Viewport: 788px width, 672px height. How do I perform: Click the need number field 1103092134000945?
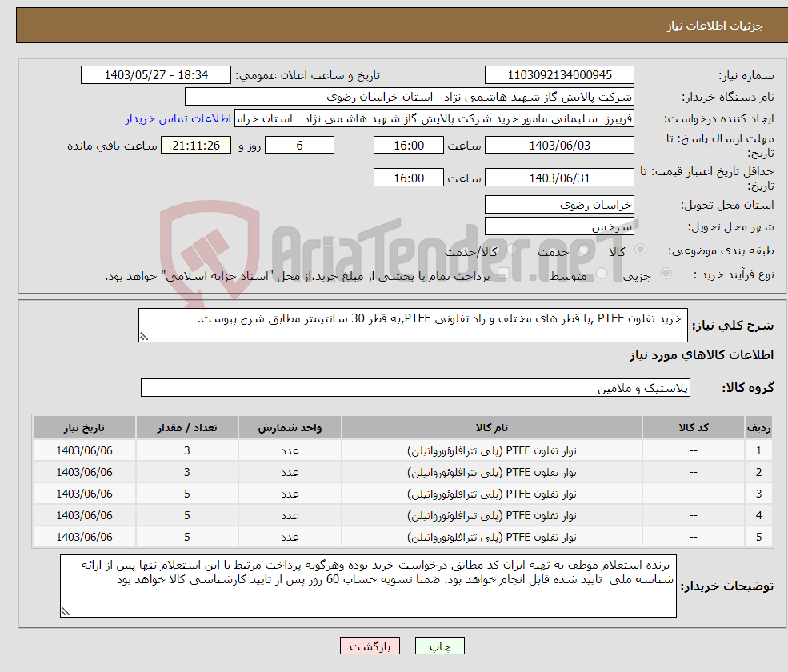click(559, 75)
